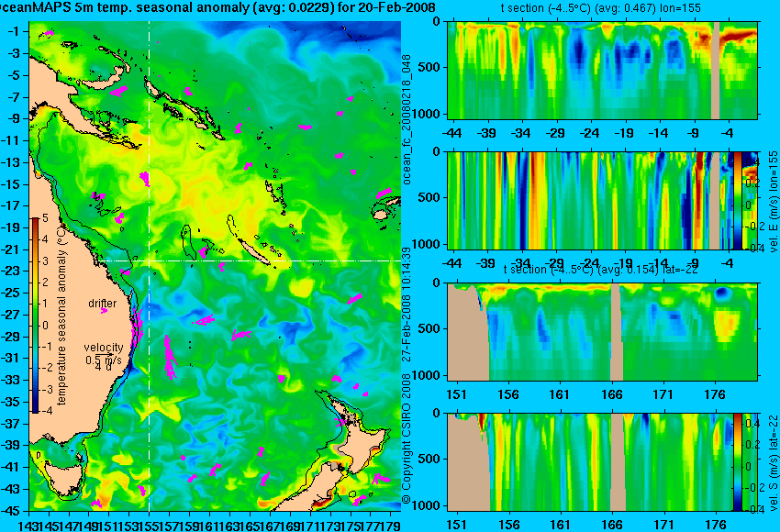Click the 'velocity' legend label
Viewport: 780px width, 532px height.
(104, 348)
